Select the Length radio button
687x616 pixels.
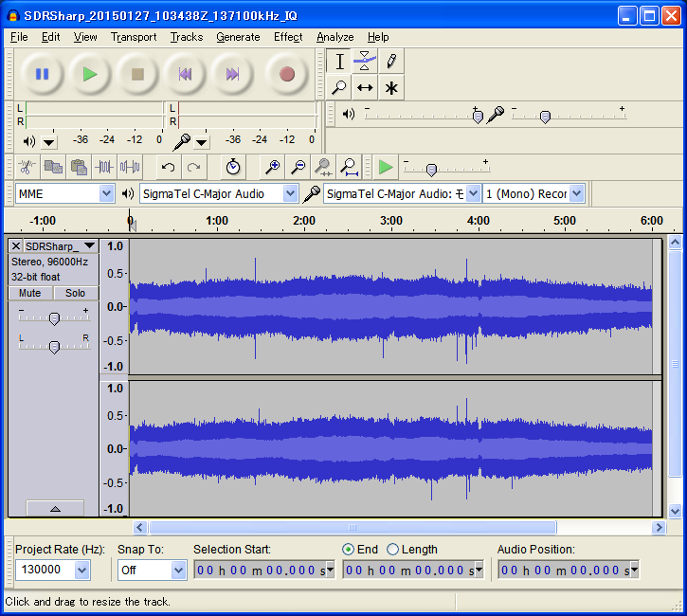[392, 550]
